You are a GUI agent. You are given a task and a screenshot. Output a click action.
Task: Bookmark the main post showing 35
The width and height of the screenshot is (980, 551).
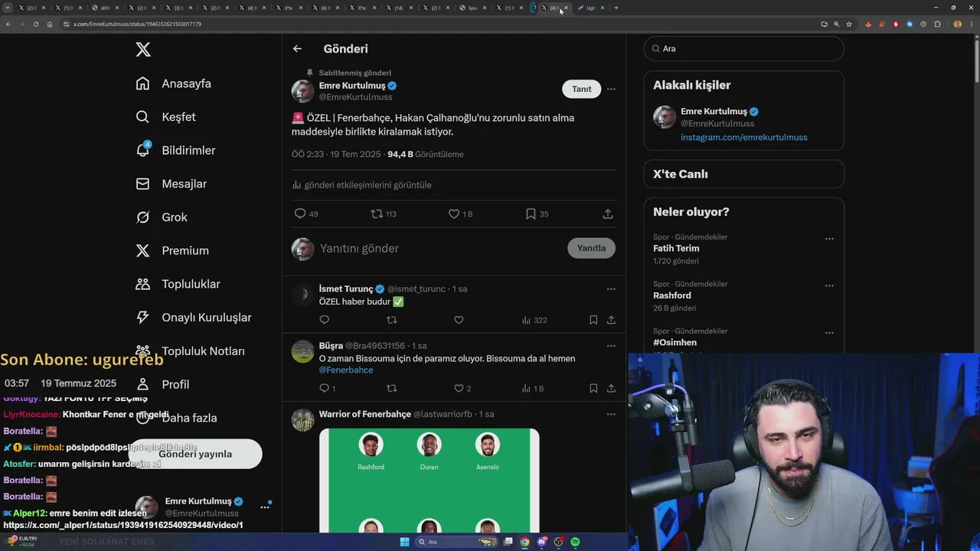531,214
